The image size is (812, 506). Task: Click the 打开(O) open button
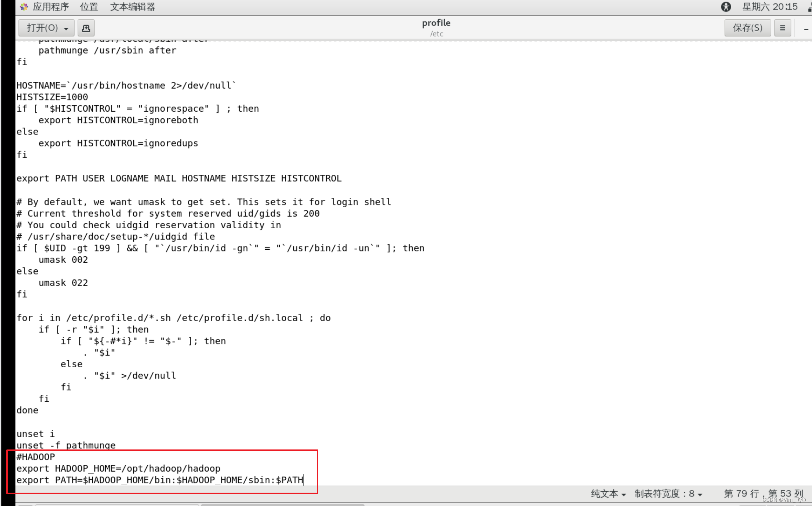(x=46, y=28)
